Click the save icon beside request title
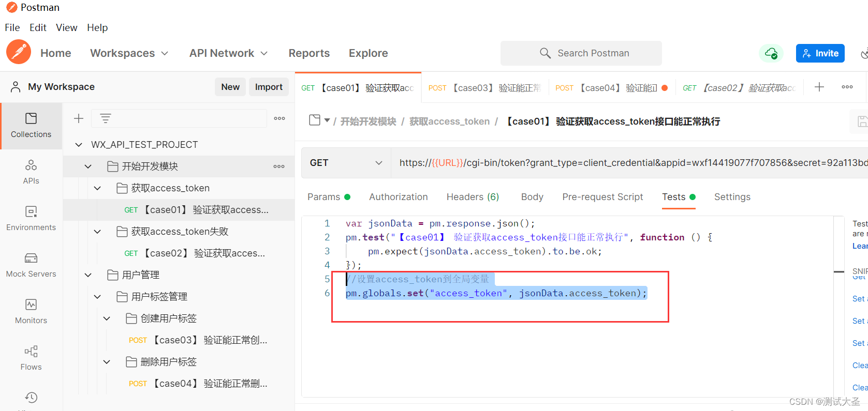The image size is (868, 411). click(861, 121)
